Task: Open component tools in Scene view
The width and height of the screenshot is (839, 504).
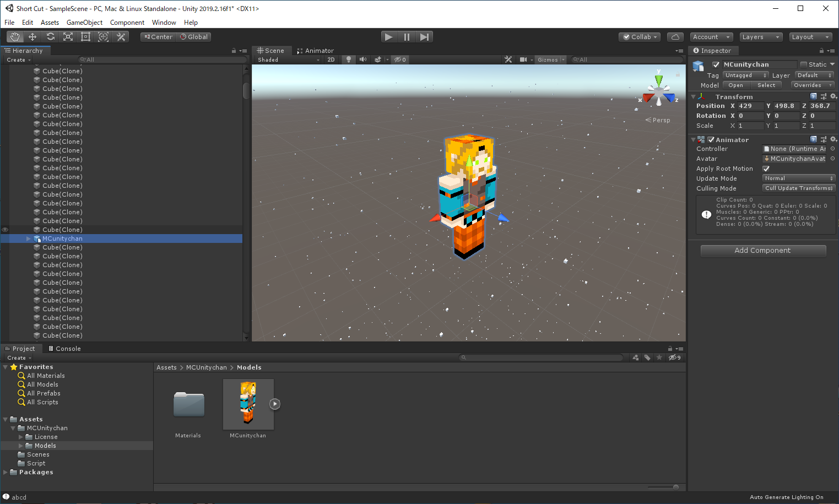Action: coord(508,59)
